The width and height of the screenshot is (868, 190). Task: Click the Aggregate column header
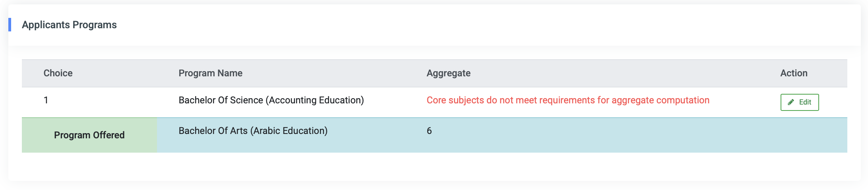pos(448,73)
